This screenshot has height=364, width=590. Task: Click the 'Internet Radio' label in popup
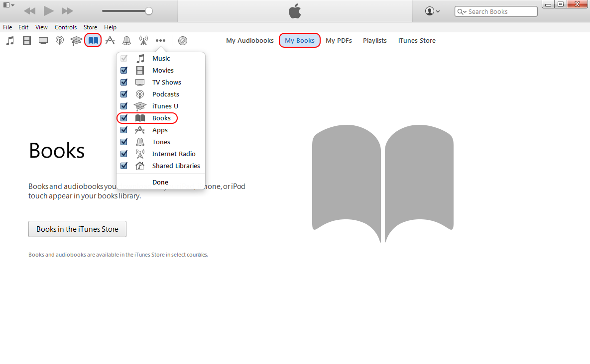pyautogui.click(x=174, y=154)
